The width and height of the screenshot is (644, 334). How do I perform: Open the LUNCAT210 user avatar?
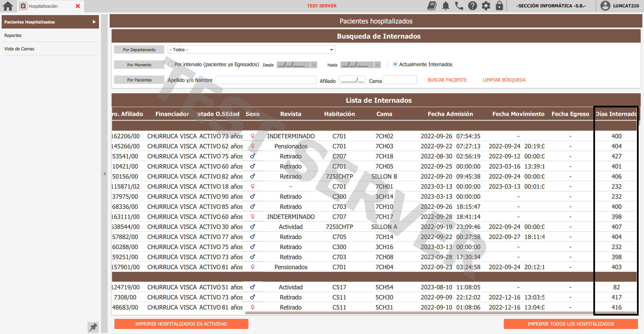coord(605,6)
